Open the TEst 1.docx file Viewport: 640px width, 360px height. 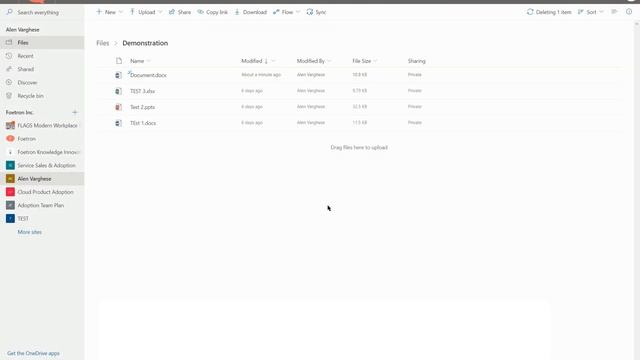click(143, 123)
